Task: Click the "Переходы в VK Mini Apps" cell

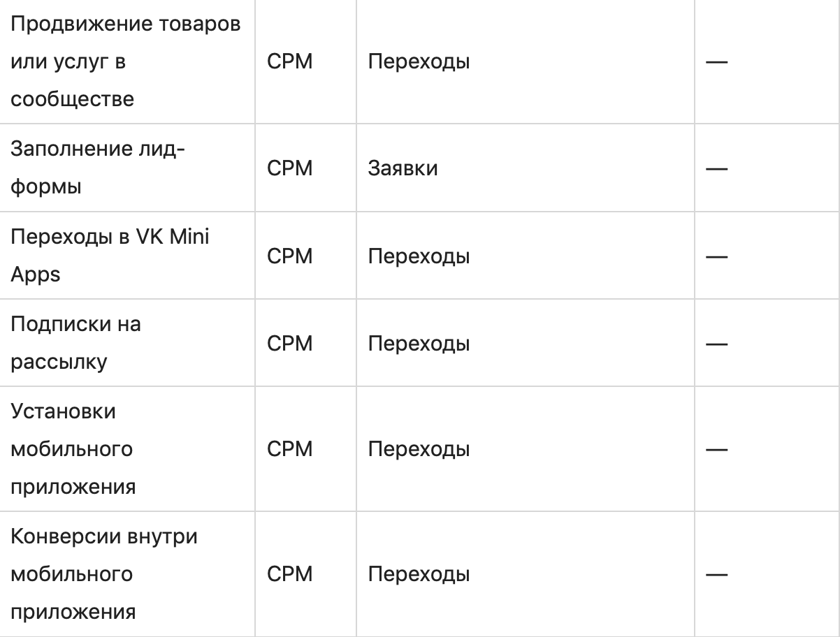Action: coord(110,256)
